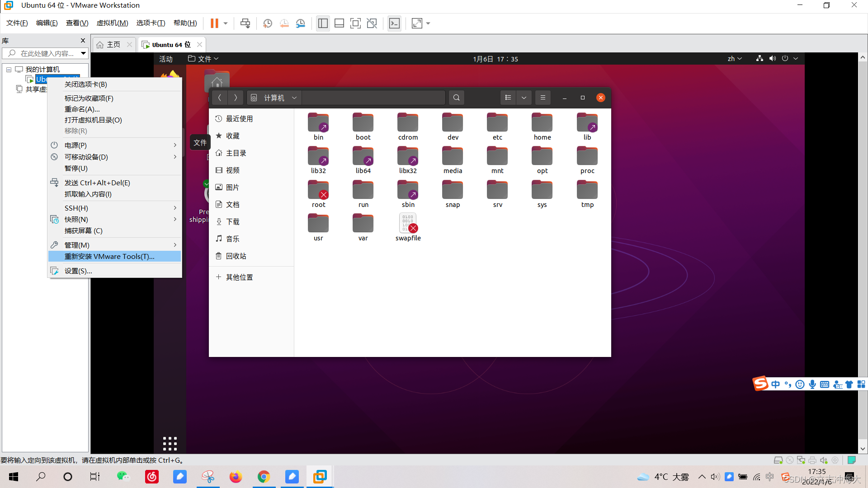Go to 下载 in Files sidebar
Viewport: 868px width, 488px height.
(x=232, y=221)
